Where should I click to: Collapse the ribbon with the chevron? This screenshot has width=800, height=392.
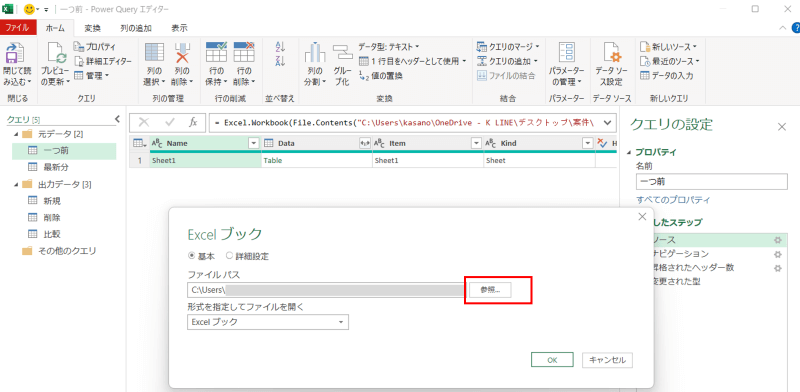coord(783,28)
